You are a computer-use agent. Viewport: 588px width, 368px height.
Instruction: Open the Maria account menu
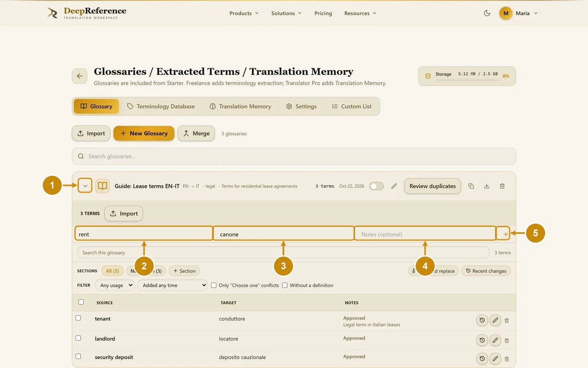click(x=519, y=13)
